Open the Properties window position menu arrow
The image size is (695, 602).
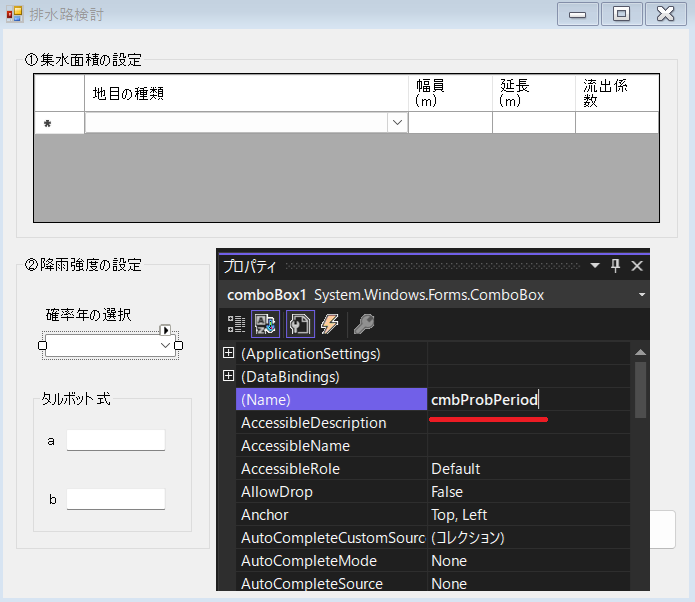(x=595, y=266)
